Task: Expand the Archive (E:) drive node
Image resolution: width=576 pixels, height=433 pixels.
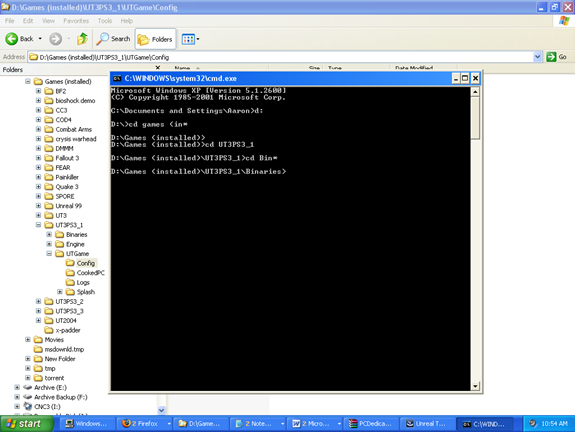Action: 17,387
